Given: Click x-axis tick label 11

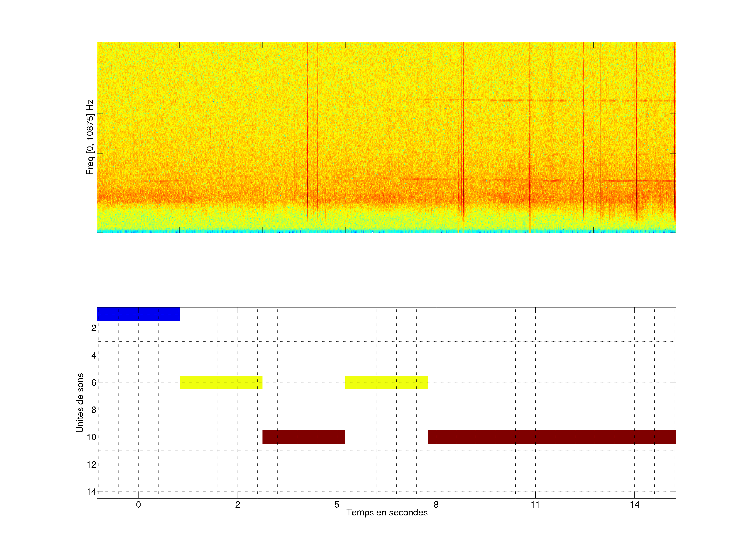Looking at the screenshot, I should click(x=535, y=505).
